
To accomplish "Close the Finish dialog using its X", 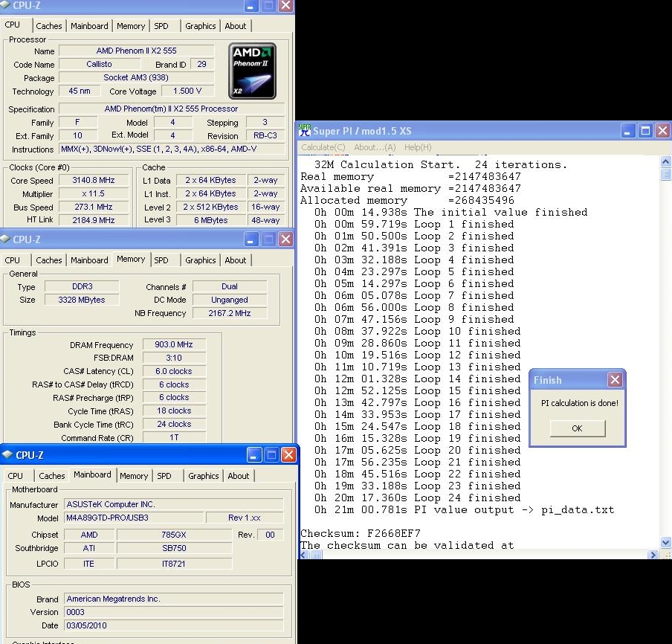I will (x=614, y=380).
